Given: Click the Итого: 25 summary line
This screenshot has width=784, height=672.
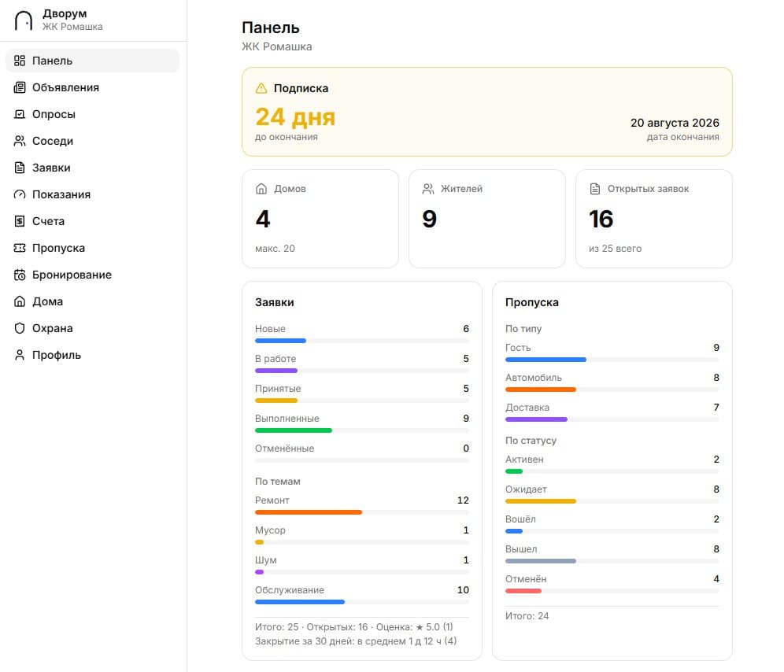Looking at the screenshot, I should 354,627.
